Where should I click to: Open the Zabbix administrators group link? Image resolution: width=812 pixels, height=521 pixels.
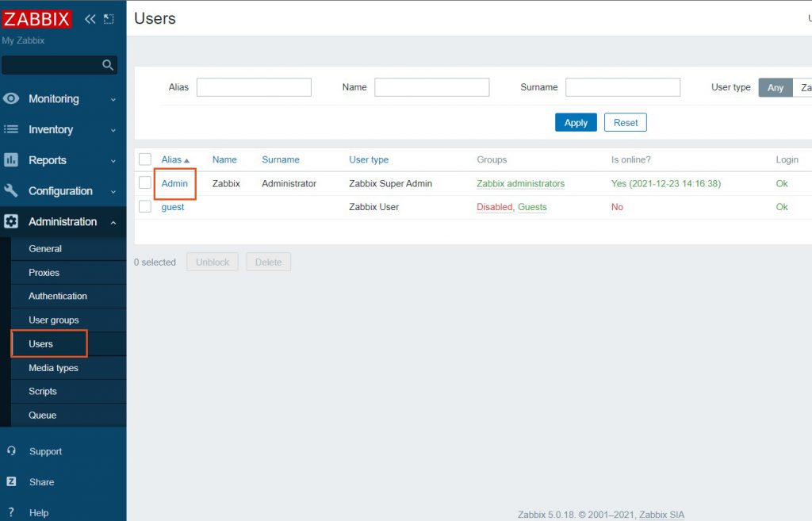[x=520, y=183]
